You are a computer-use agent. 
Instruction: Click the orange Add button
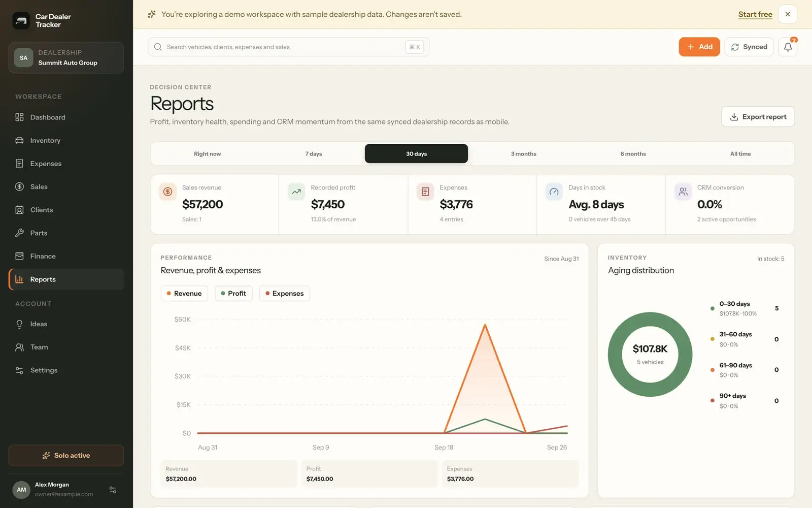699,47
